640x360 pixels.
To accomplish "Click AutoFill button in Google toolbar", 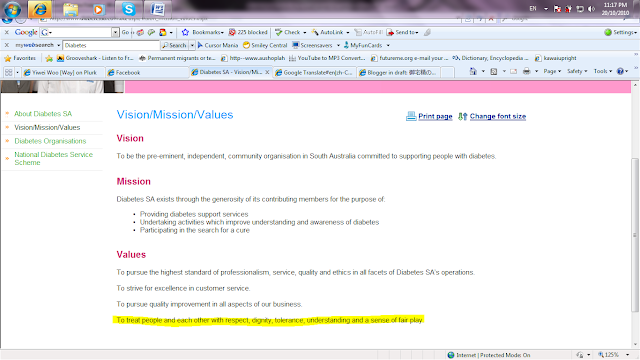I will tap(369, 32).
